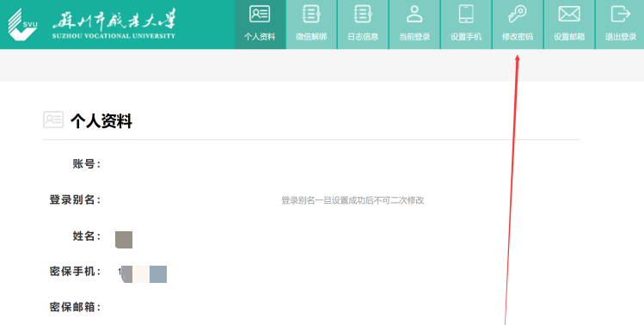This screenshot has width=644, height=325.
Task: Click the university name calligraphy banner
Action: click(x=113, y=24)
